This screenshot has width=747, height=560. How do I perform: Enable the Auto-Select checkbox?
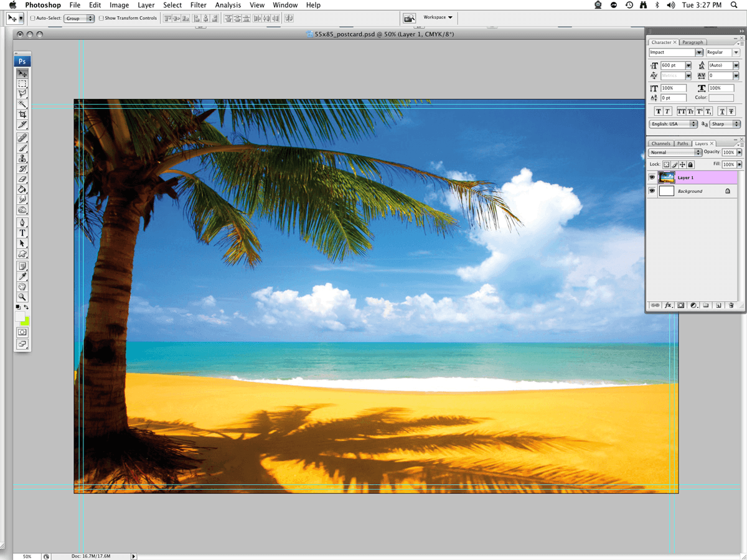pyautogui.click(x=33, y=18)
